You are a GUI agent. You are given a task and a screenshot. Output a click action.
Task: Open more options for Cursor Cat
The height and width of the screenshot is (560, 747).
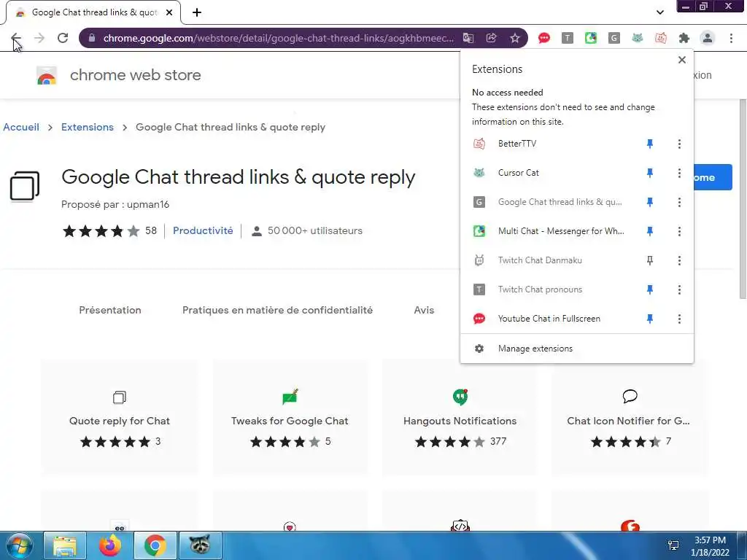pos(679,173)
